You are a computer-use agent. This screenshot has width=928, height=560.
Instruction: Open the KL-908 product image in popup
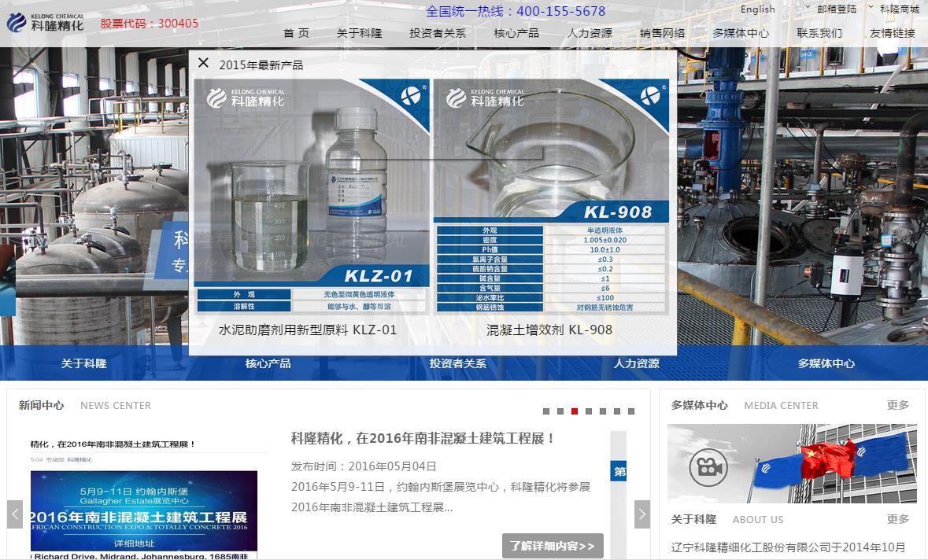pyautogui.click(x=552, y=196)
